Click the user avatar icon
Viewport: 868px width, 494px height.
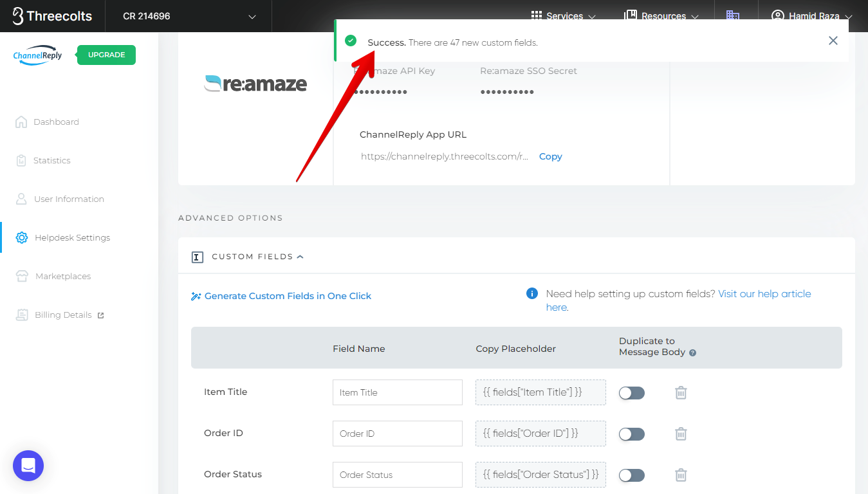(x=778, y=16)
